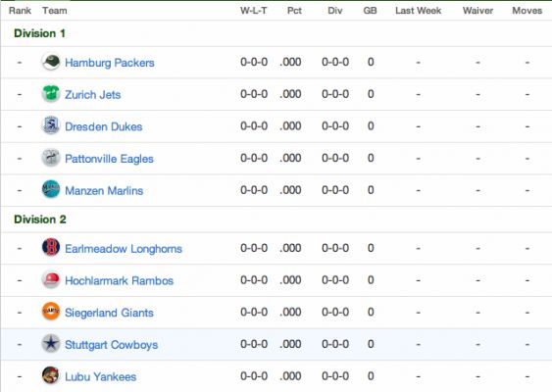Click the Zurich Jets green jersey icon
552x392 pixels.
(51, 94)
